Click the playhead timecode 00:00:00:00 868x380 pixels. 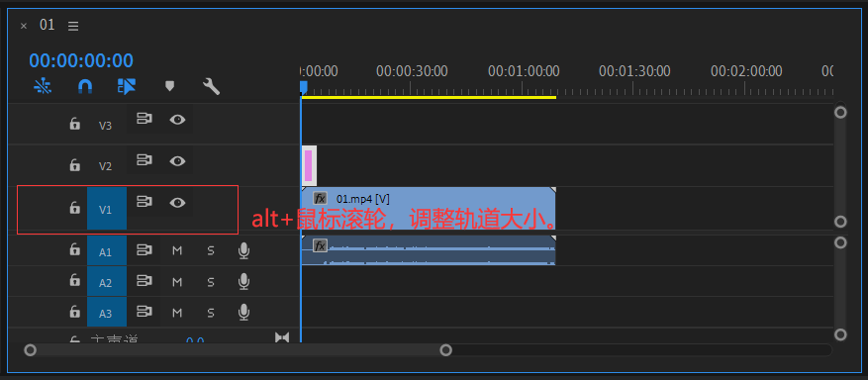(x=81, y=60)
